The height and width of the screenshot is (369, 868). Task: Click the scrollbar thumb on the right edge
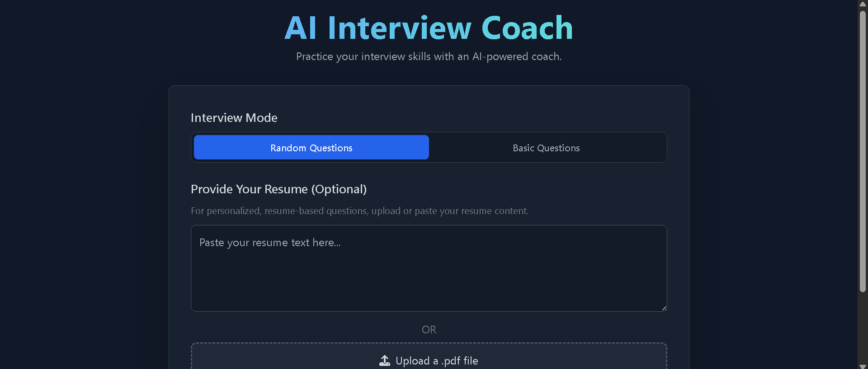[x=862, y=149]
